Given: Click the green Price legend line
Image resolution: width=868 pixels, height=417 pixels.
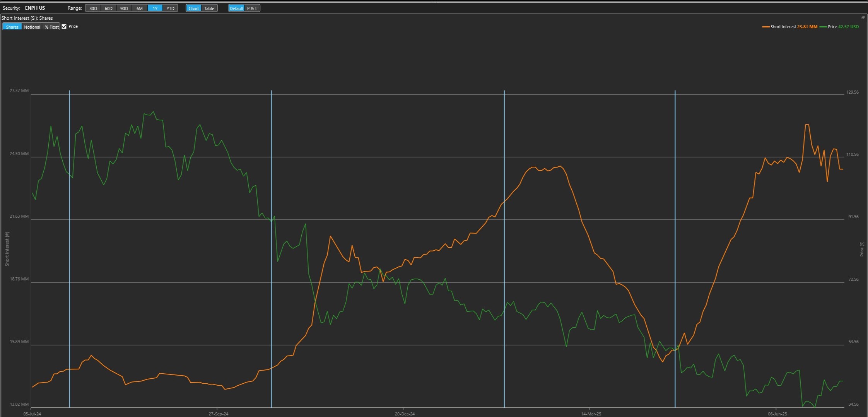Looking at the screenshot, I should click(x=823, y=27).
